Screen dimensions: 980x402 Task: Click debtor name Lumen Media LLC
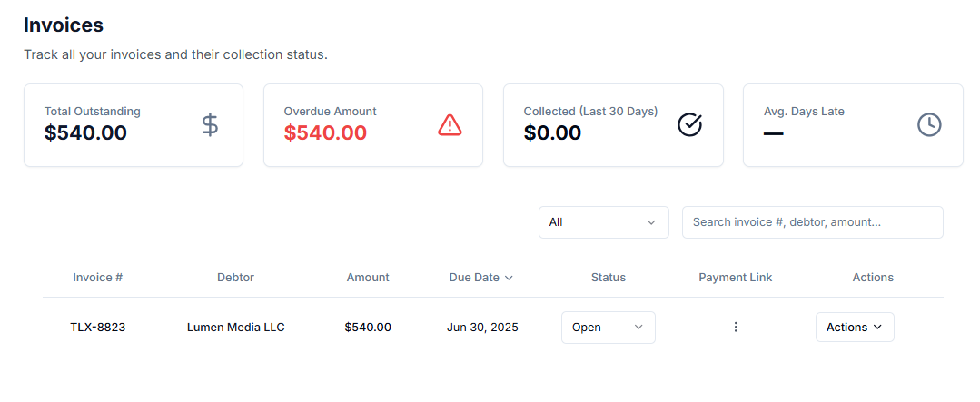coord(235,327)
